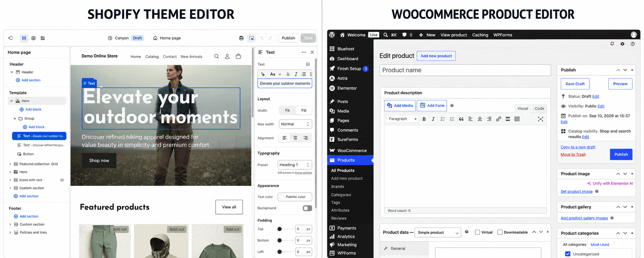Switch to Most Used categories tab
Image resolution: width=644 pixels, height=258 pixels.
click(x=600, y=245)
